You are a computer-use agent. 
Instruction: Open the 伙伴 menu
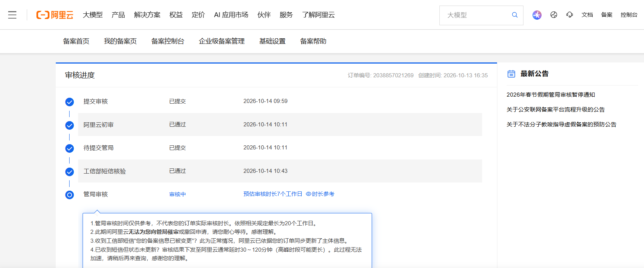click(x=264, y=15)
